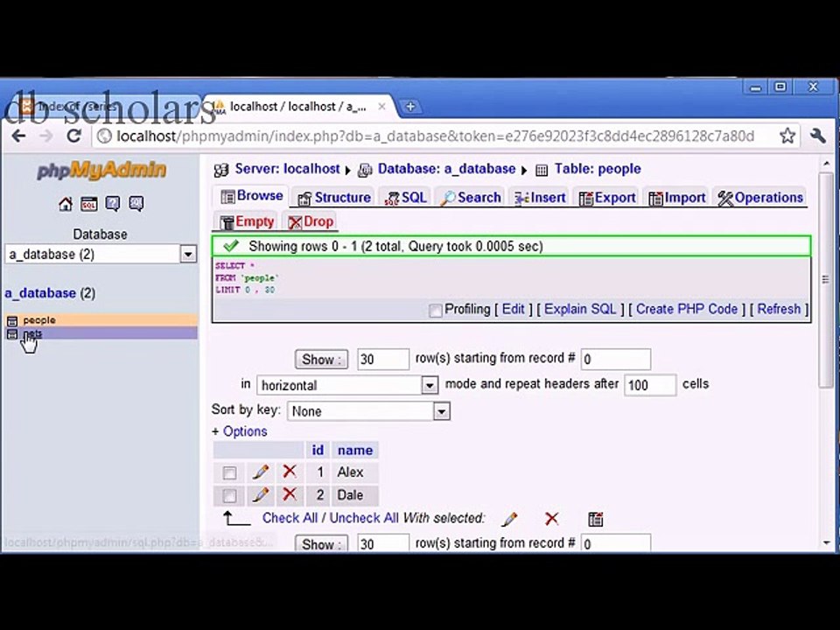Image resolution: width=840 pixels, height=630 pixels.
Task: Click the upper Show button
Action: pyautogui.click(x=321, y=359)
